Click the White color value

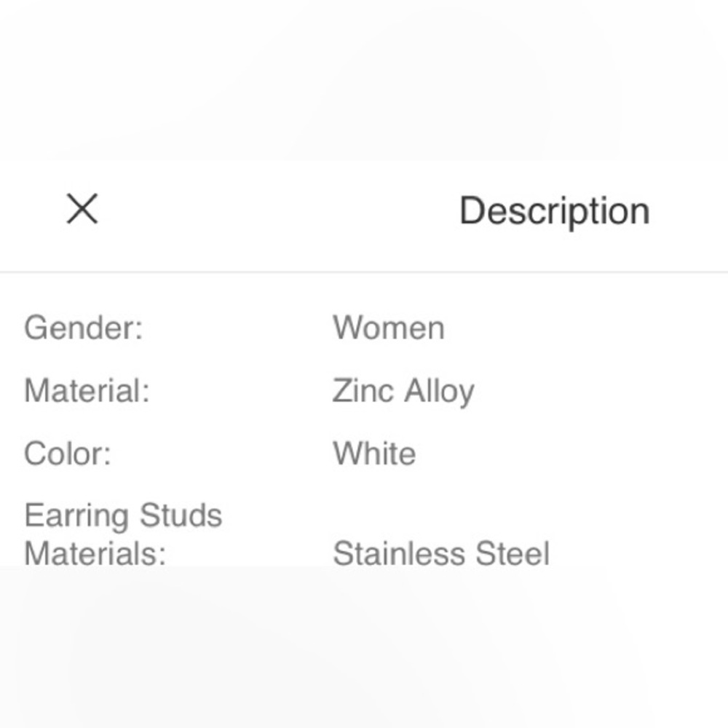click(374, 454)
